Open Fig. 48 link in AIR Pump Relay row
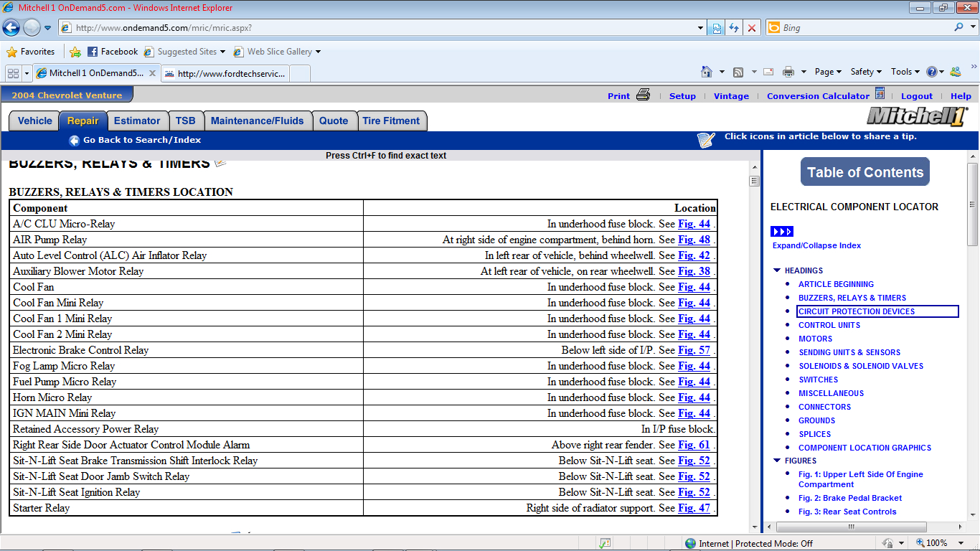Viewport: 980px width, 551px height. coord(694,240)
